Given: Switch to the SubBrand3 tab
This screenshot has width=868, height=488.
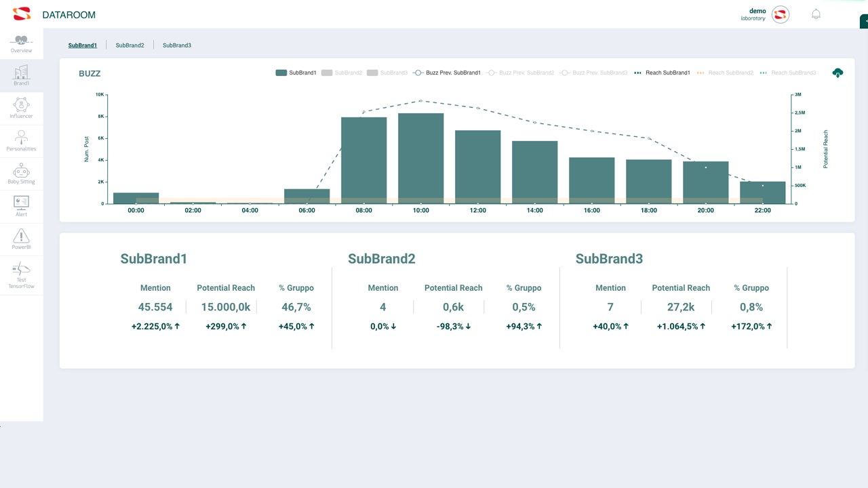Looking at the screenshot, I should point(177,45).
